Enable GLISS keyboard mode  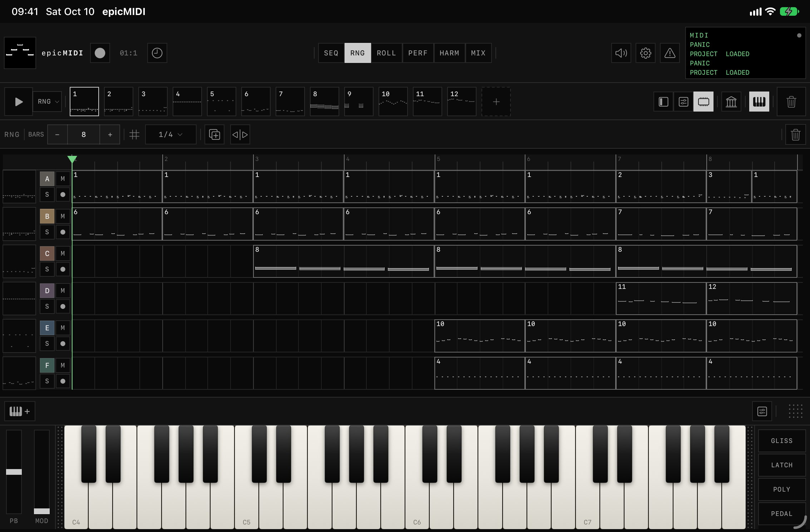point(782,441)
